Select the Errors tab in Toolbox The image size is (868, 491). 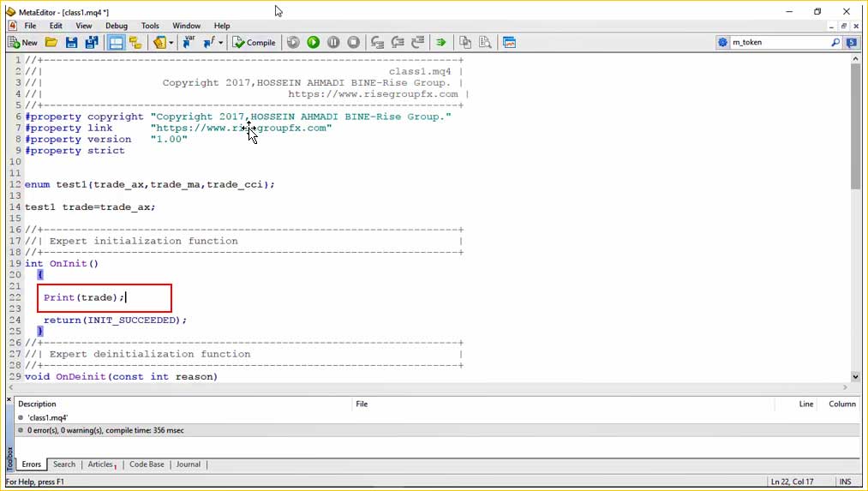tap(32, 464)
